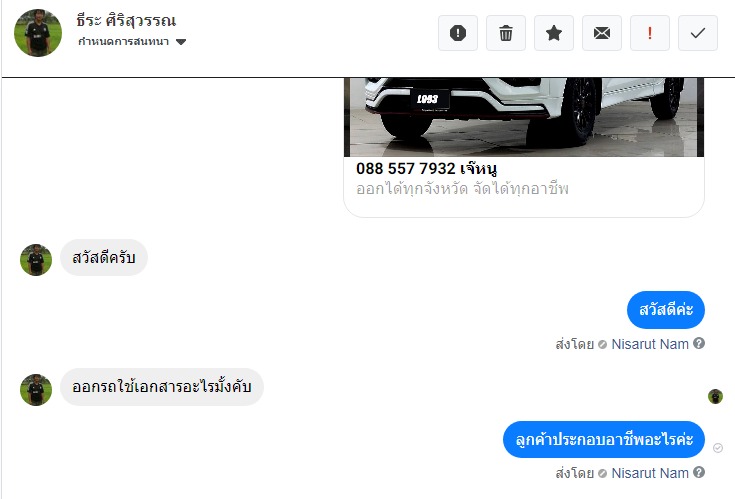Mark conversation as spam with circled exclamation icon
Viewport: 735px width, 499px height.
[x=458, y=33]
